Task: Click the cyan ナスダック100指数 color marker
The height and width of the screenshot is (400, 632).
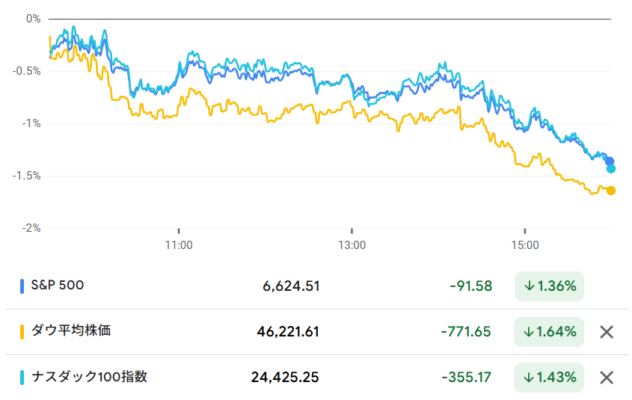Action: pos(23,377)
